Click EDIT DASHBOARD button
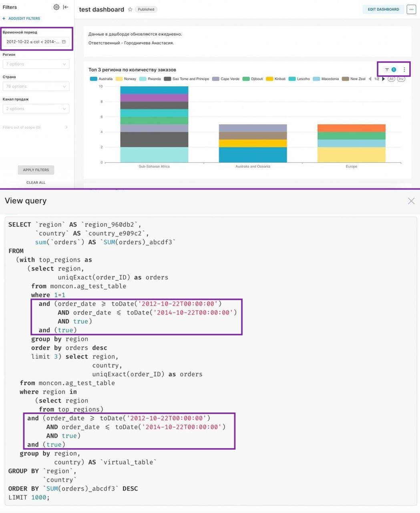The height and width of the screenshot is (513, 420). pos(383,9)
